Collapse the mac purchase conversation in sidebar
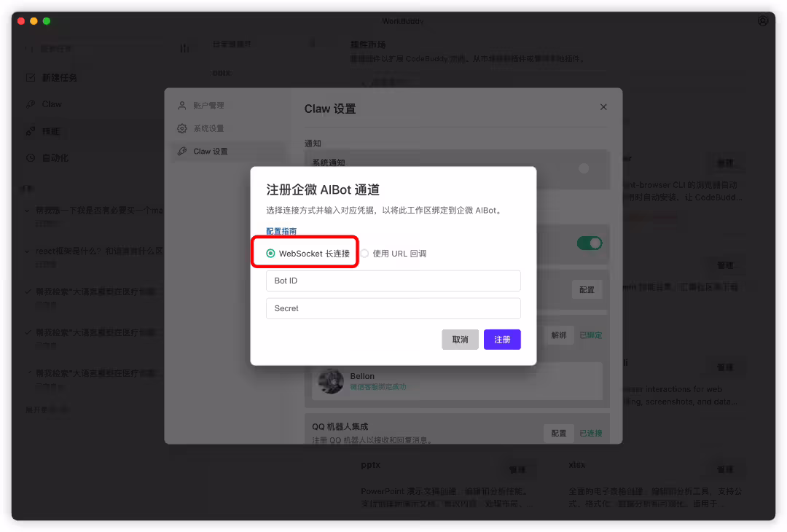This screenshot has width=787, height=532. 26,210
